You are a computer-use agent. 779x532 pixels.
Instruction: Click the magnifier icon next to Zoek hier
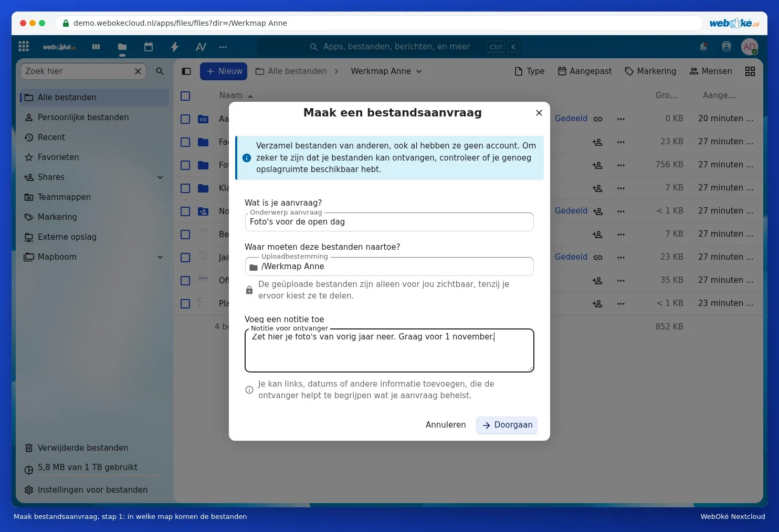160,71
